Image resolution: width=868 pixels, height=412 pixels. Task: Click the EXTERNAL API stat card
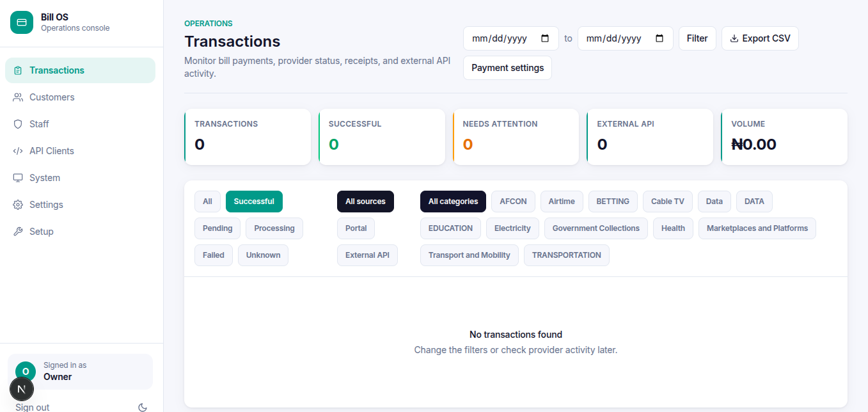click(x=650, y=137)
